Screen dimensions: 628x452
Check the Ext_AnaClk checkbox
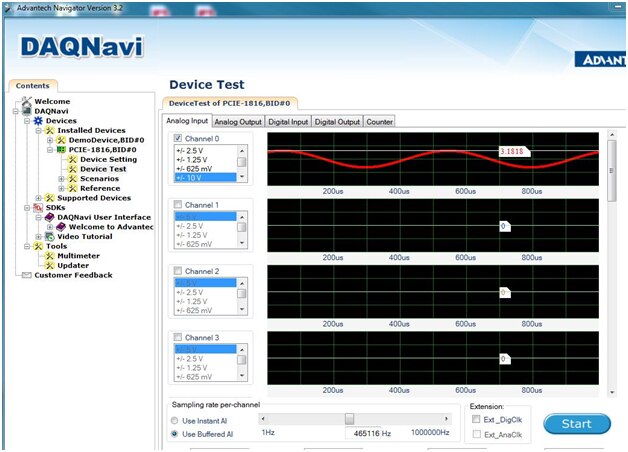[x=476, y=434]
